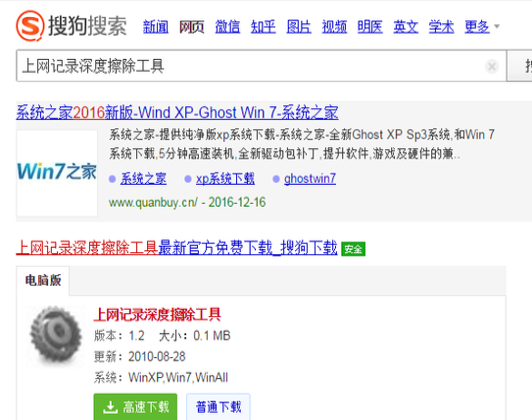Open the 新闻 search category
The height and width of the screenshot is (420, 532).
coord(156,26)
